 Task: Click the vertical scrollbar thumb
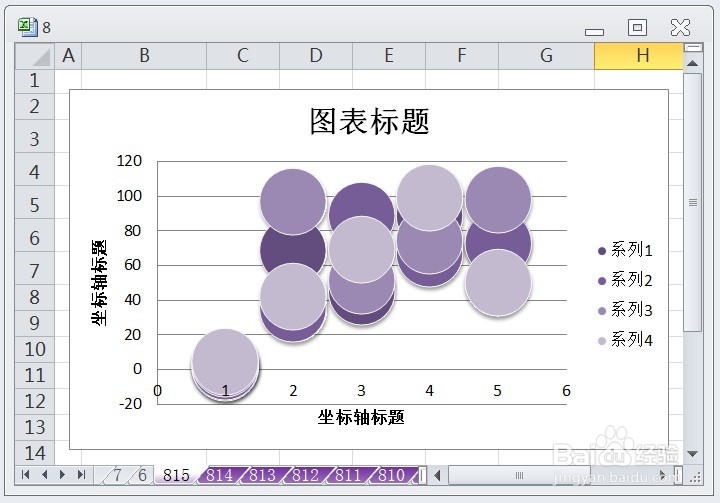pos(692,202)
